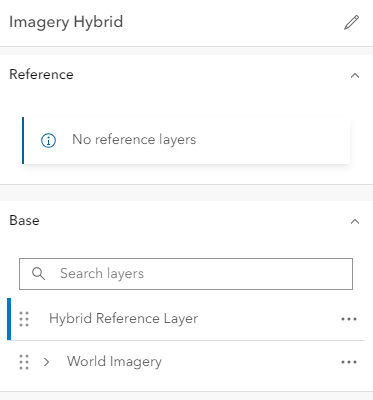Click the magnifier icon in Search layers
Image resolution: width=373 pixels, height=400 pixels.
(x=38, y=274)
